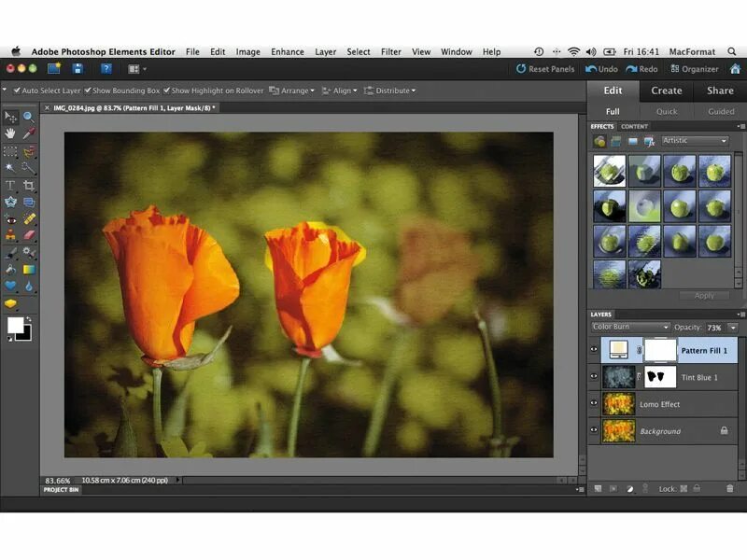747x560 pixels.
Task: Click the white foreground color swatch
Action: pyautogui.click(x=15, y=326)
